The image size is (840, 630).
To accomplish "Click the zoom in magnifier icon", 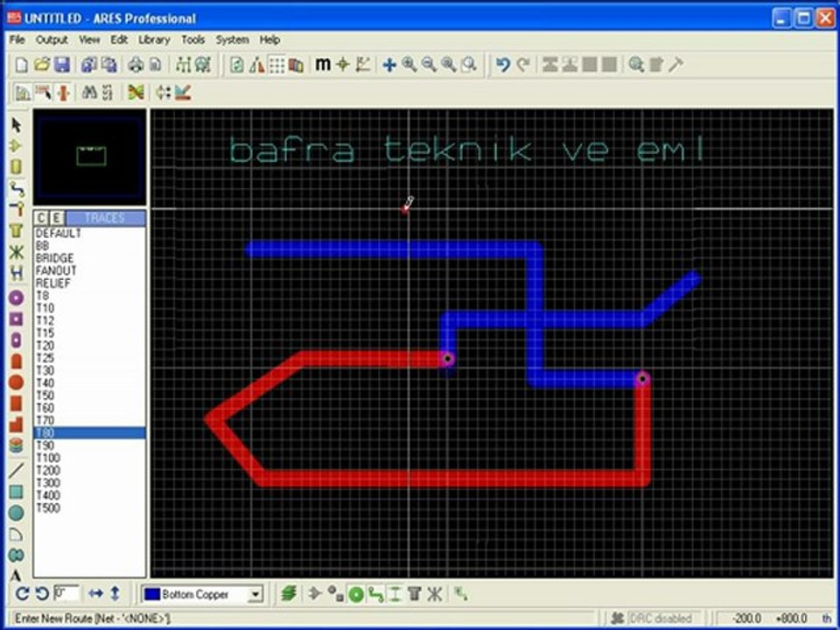I will [x=409, y=65].
